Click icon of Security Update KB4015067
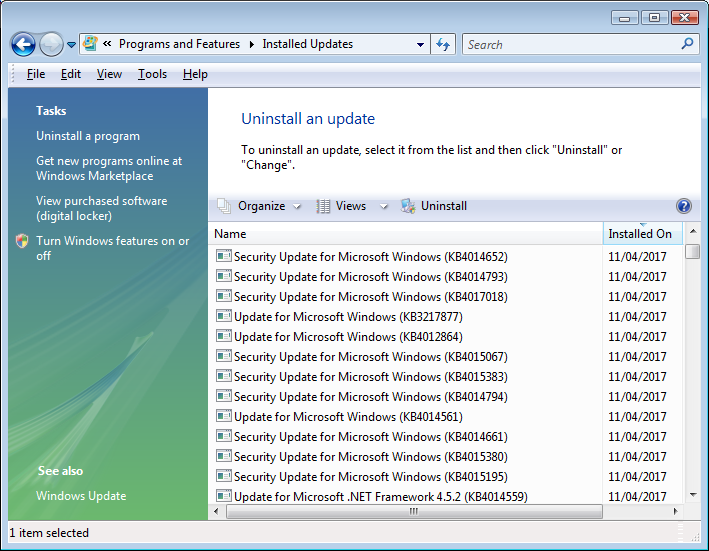 pos(224,356)
